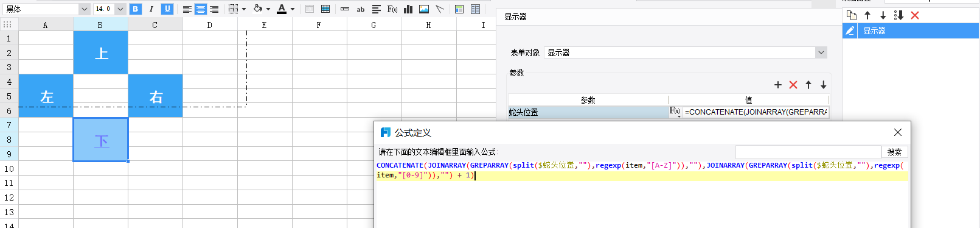Open border style dropdown arrow
Image resolution: width=980 pixels, height=228 pixels.
[244, 9]
